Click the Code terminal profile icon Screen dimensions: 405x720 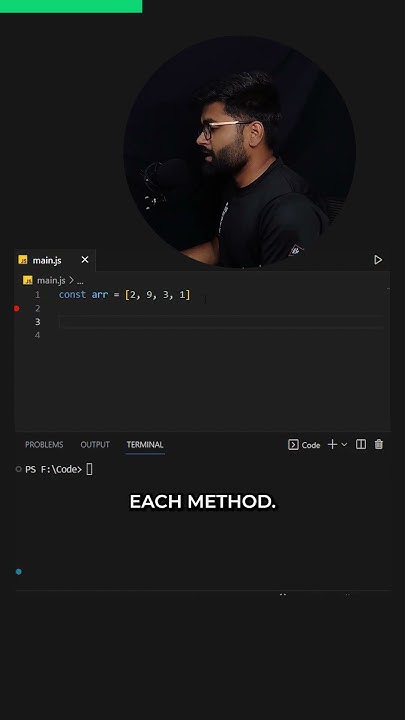click(293, 444)
